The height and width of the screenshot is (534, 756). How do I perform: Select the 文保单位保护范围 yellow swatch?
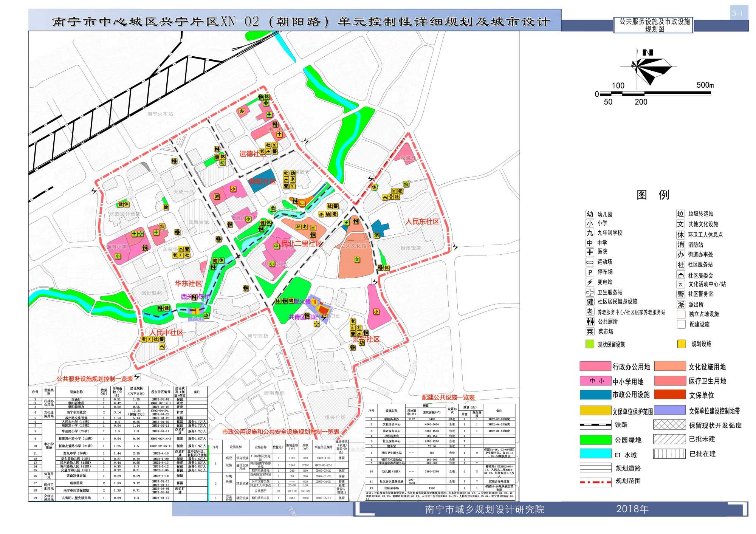pyautogui.click(x=595, y=410)
